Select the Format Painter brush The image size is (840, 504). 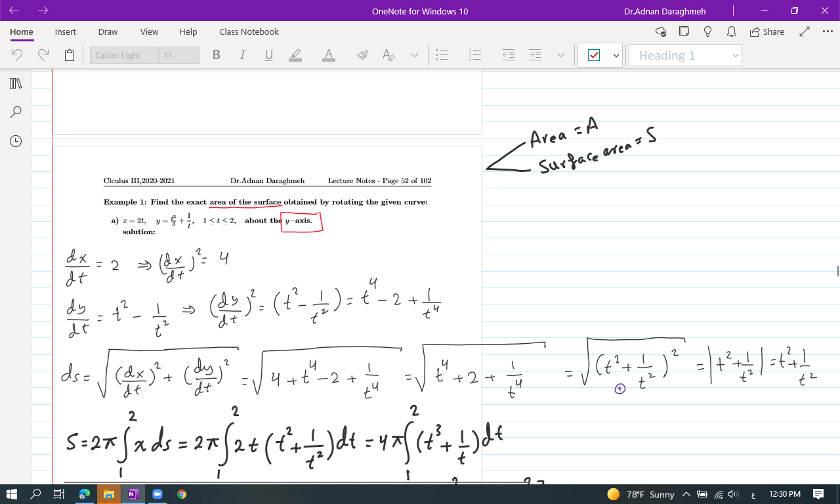coord(362,55)
